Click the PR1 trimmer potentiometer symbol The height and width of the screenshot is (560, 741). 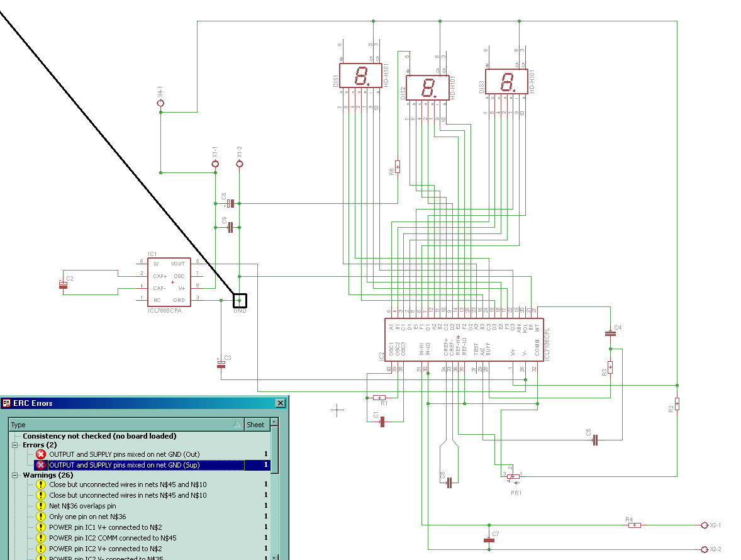point(513,477)
